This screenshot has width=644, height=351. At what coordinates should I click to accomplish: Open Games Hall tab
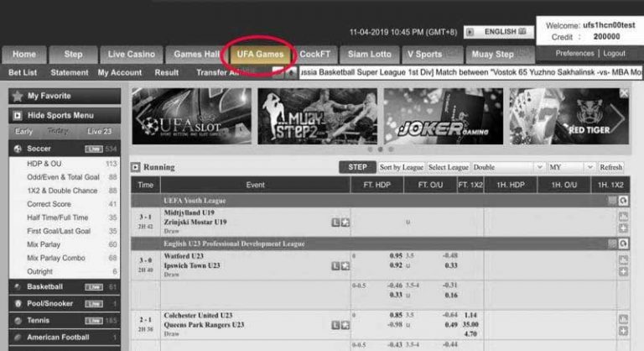[x=196, y=55]
